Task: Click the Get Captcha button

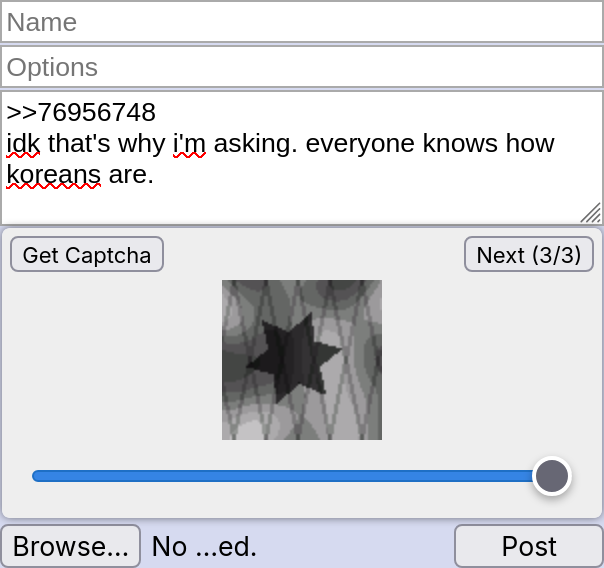Action: tap(87, 254)
